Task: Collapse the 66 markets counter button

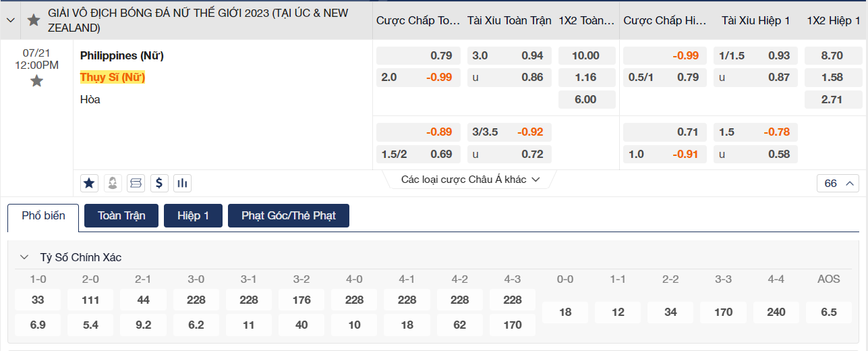Action: (838, 183)
